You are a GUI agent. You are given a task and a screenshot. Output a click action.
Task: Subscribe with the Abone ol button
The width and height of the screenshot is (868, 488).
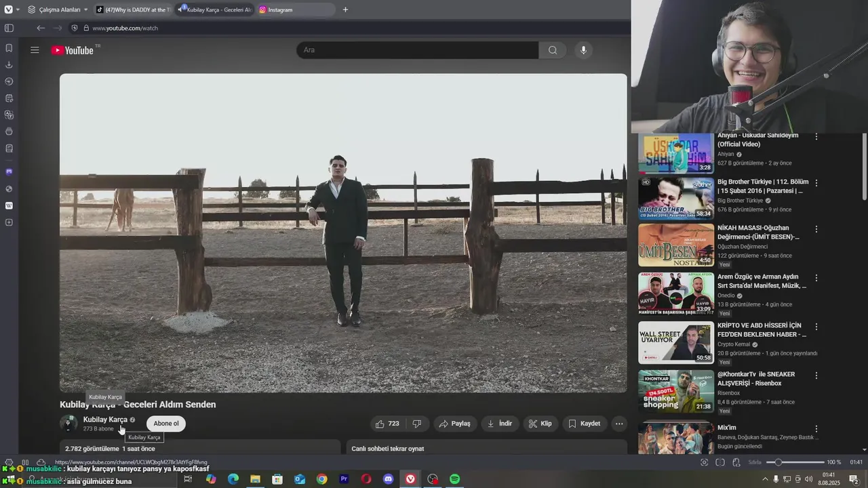click(166, 424)
